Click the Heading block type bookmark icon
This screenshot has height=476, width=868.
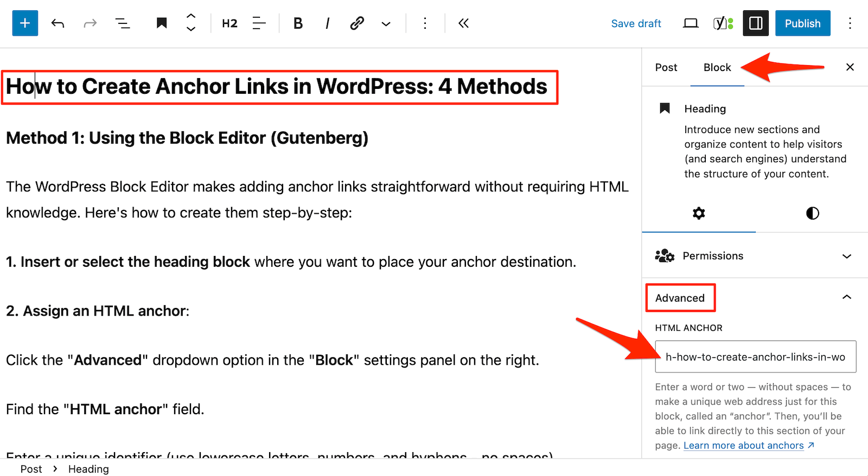(x=162, y=23)
